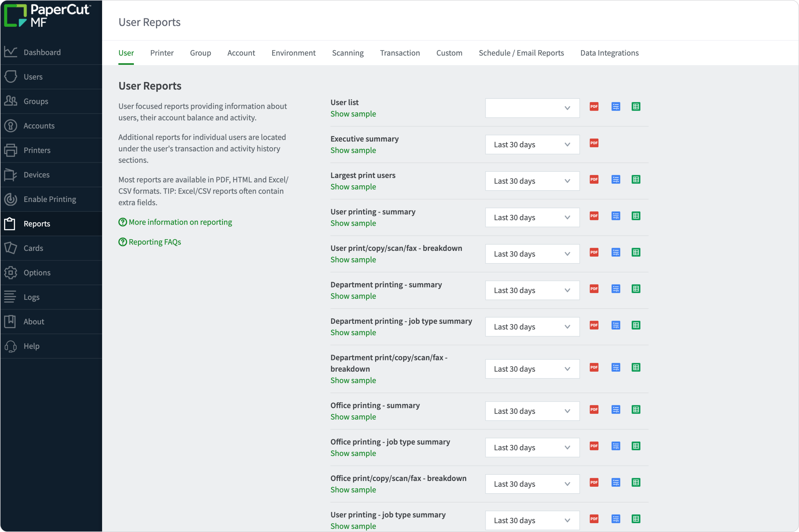This screenshot has height=532, width=799.
Task: Export Office printing job type summary as CSV
Action: [636, 446]
